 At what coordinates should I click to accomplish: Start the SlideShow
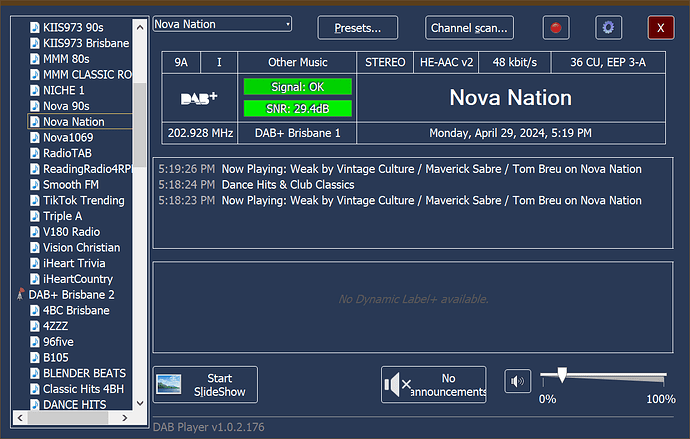pyautogui.click(x=205, y=384)
